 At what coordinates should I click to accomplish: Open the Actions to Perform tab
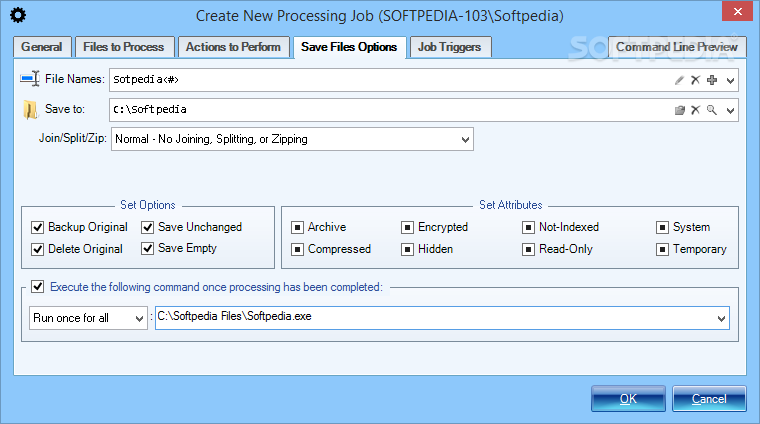[x=233, y=47]
